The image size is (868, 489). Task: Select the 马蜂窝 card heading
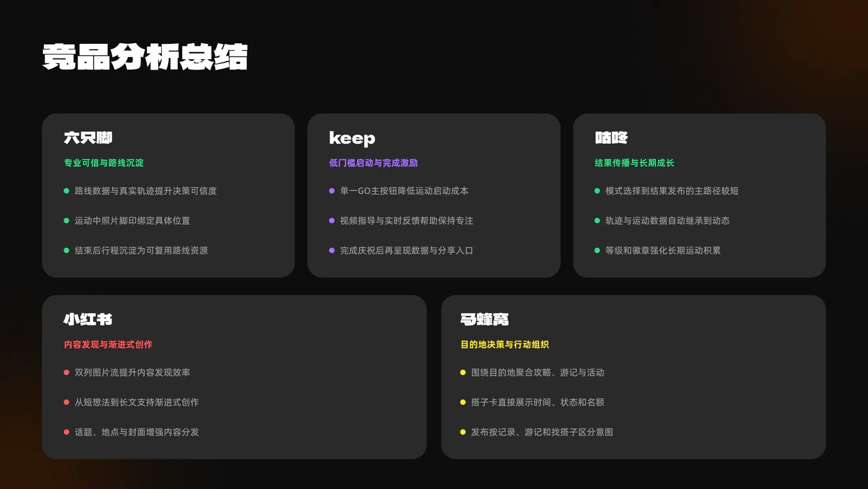pos(484,319)
